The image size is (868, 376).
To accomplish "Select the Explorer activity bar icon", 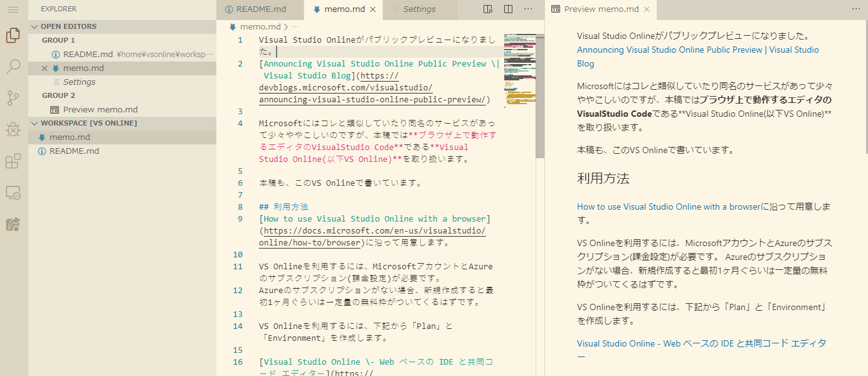I will coord(13,36).
